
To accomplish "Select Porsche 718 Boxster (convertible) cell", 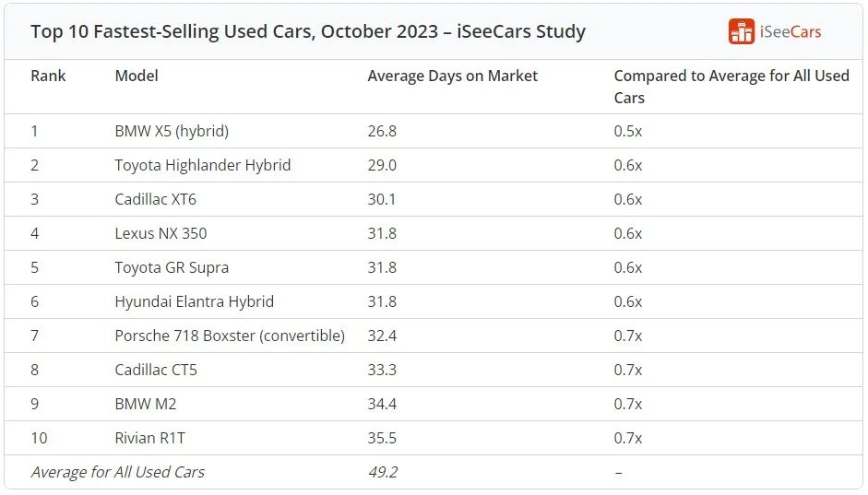I will click(x=230, y=336).
